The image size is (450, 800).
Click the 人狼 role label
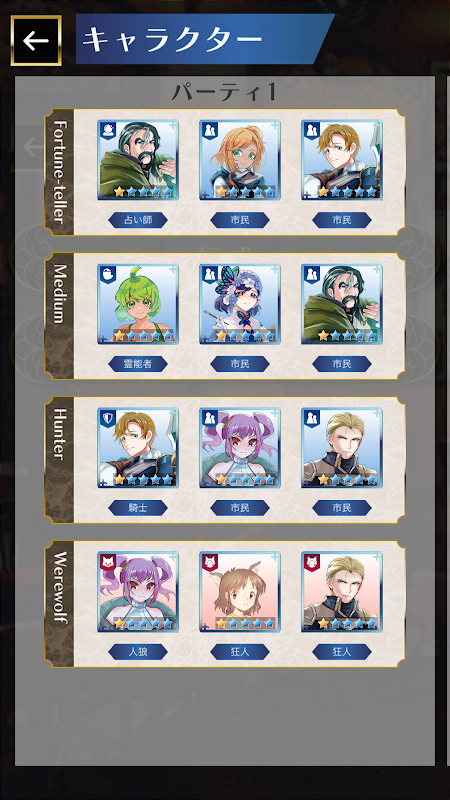(138, 652)
